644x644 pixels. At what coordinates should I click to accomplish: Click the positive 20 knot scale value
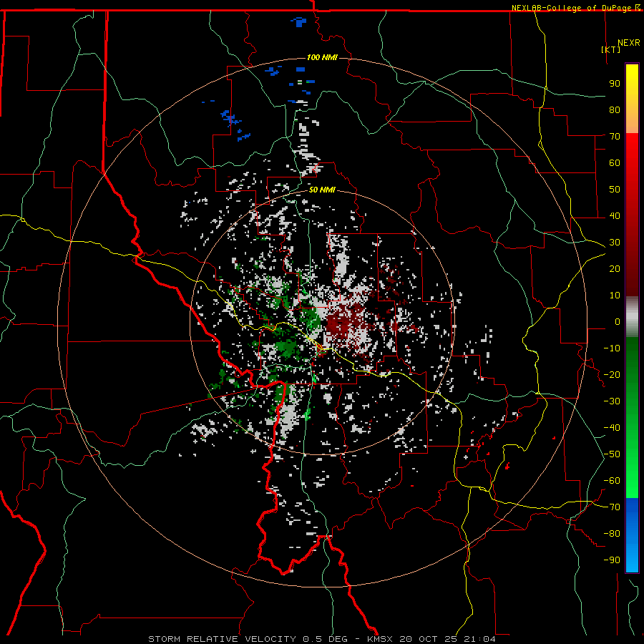pos(615,269)
